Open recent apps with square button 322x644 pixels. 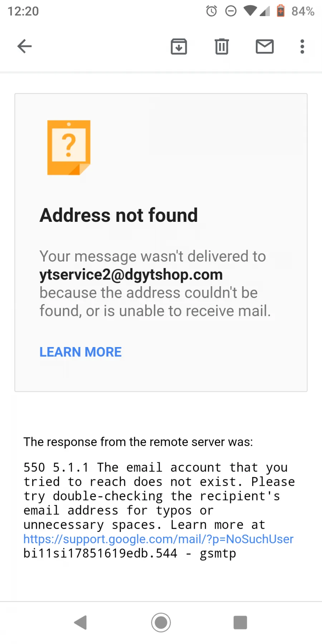[240, 623]
